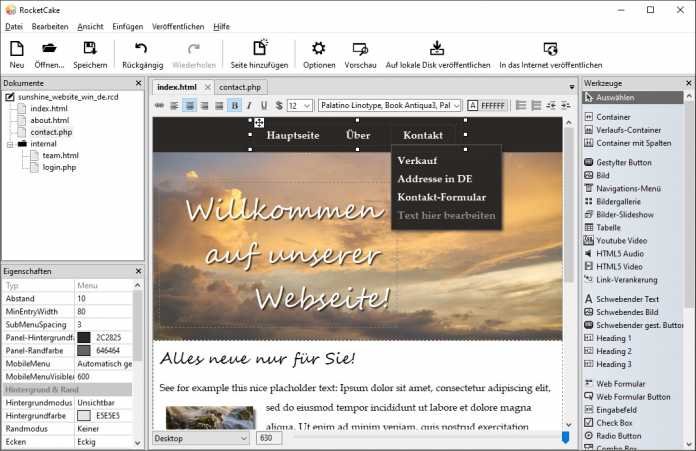This screenshot has width=696, height=451.
Task: Click the Über navigation item
Action: (x=358, y=135)
